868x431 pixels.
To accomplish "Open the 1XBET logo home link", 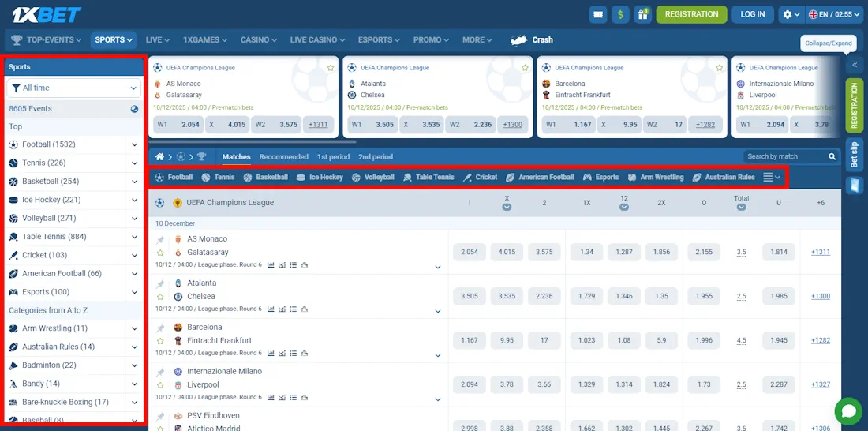I will (47, 15).
